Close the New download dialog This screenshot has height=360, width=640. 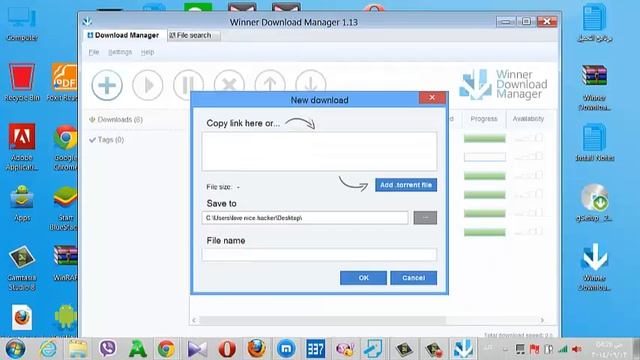432,98
